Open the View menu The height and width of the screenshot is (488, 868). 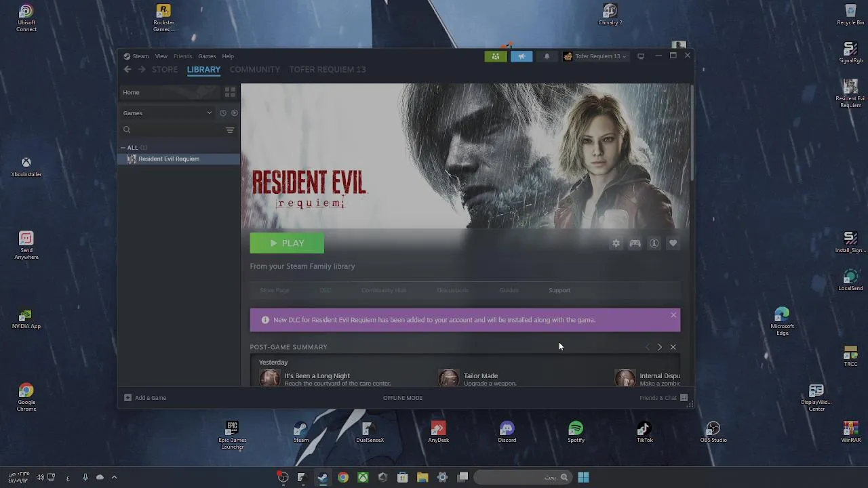161,56
